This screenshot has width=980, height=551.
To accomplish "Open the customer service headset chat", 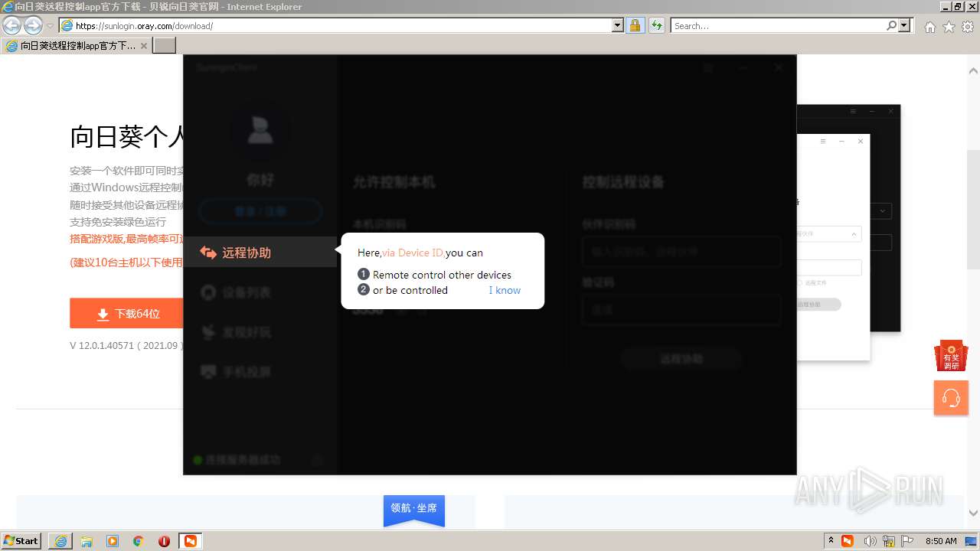I will [x=951, y=398].
